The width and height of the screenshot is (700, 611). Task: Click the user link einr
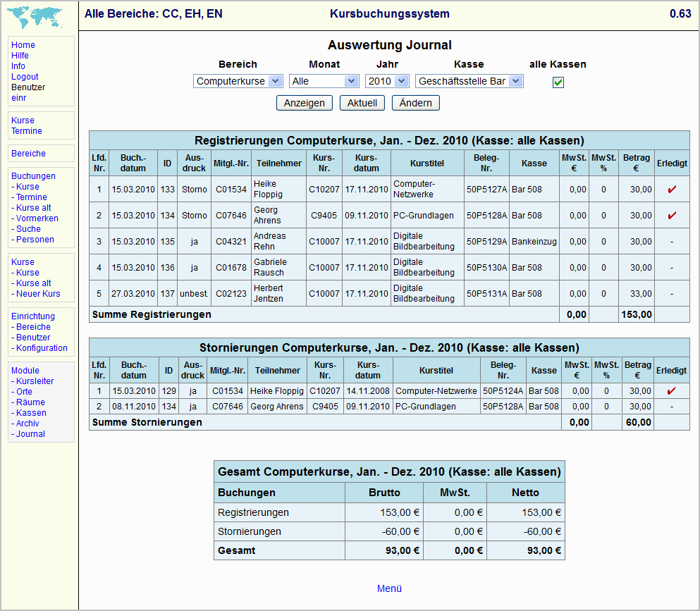coord(19,98)
